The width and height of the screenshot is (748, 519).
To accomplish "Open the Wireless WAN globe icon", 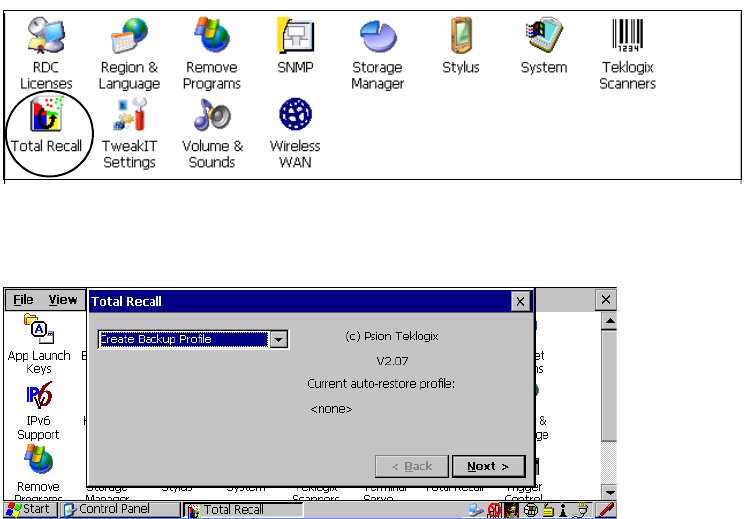I will [x=295, y=114].
